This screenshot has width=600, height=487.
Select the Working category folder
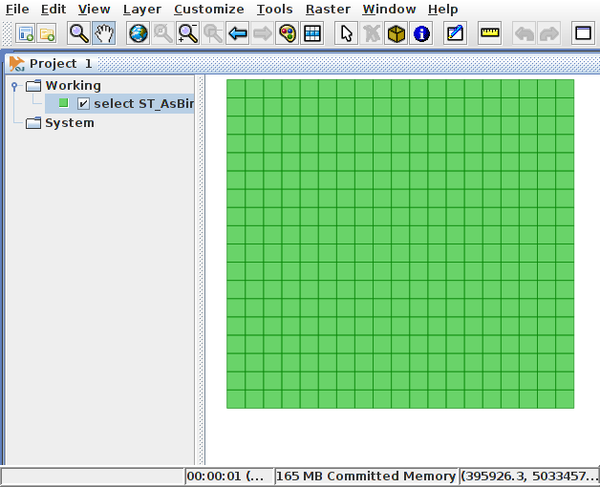click(x=72, y=86)
